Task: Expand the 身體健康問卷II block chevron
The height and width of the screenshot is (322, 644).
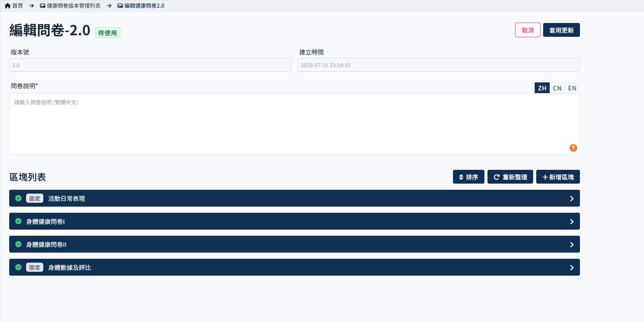Action: coord(572,245)
